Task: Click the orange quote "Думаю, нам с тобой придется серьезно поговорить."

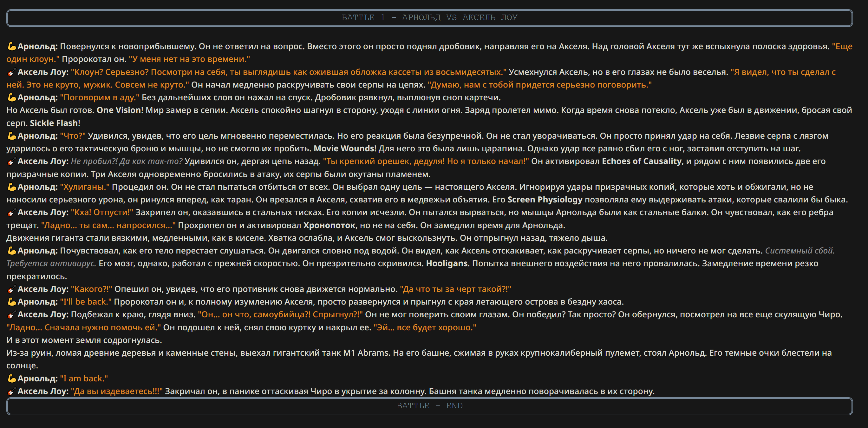Action: 540,85
